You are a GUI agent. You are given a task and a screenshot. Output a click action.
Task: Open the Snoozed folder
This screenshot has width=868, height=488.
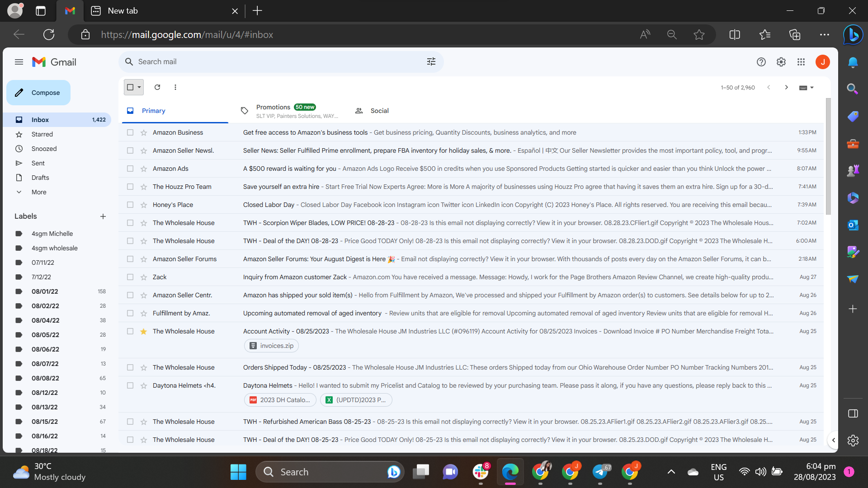click(57, 149)
